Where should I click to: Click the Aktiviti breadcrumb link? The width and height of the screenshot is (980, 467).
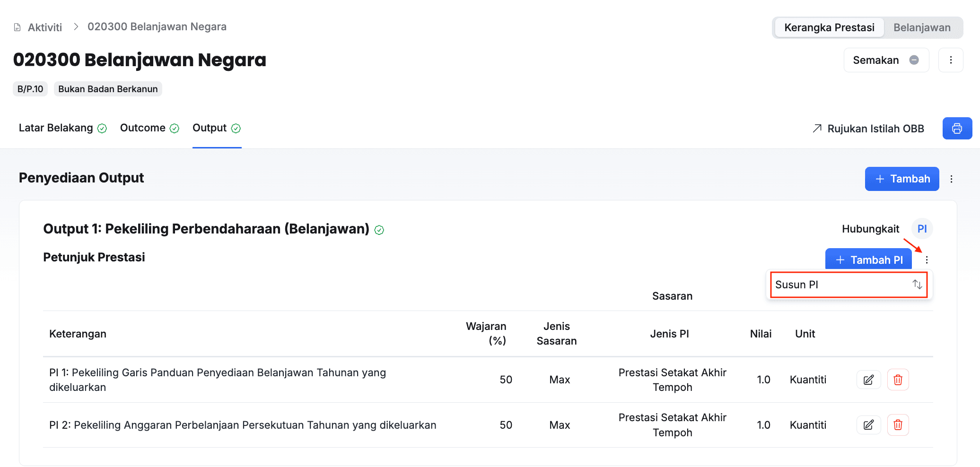click(x=44, y=27)
